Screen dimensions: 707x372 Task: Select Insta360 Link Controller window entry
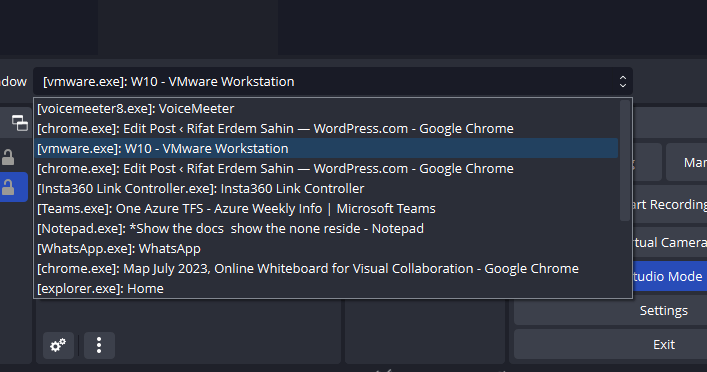[326, 188]
